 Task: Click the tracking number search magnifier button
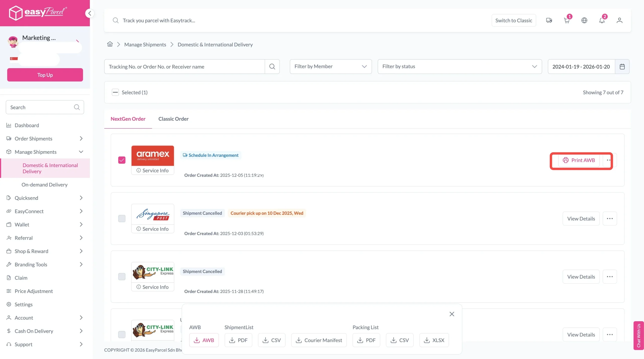[272, 66]
